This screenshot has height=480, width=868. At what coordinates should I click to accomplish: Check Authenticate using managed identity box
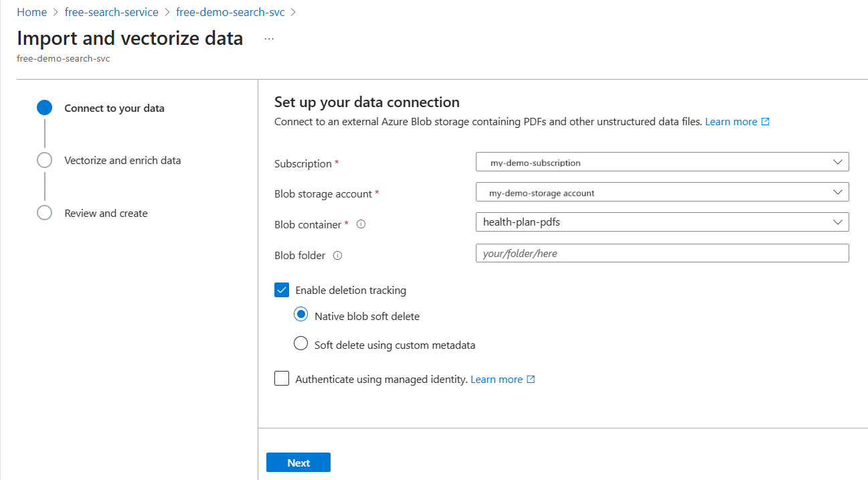click(282, 379)
